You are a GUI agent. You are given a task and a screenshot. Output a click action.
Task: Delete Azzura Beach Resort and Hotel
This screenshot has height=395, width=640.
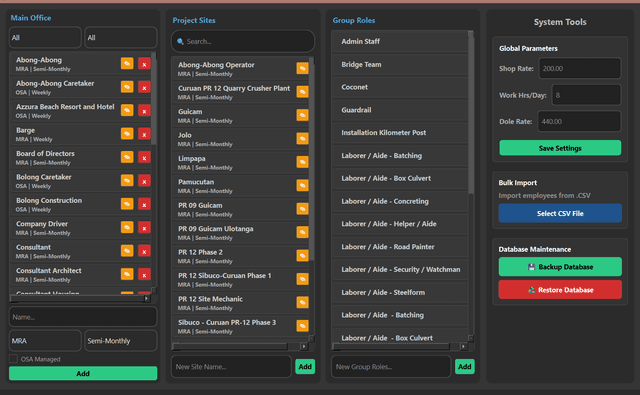point(144,110)
